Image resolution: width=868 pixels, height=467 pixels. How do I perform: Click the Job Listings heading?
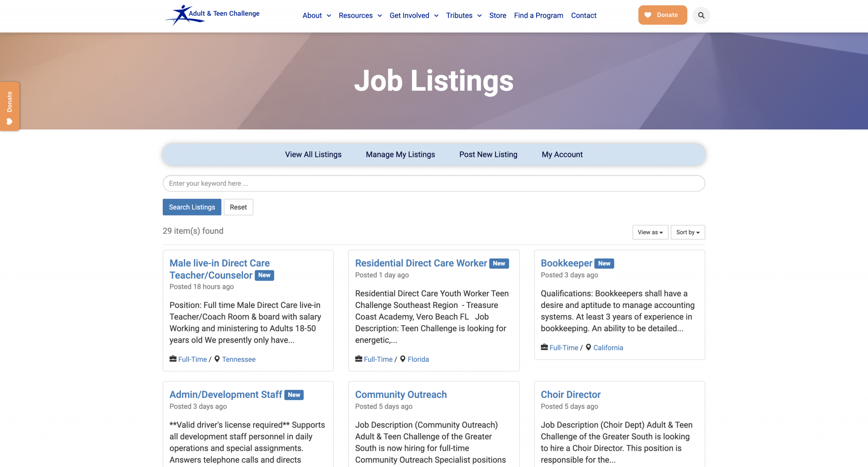434,81
